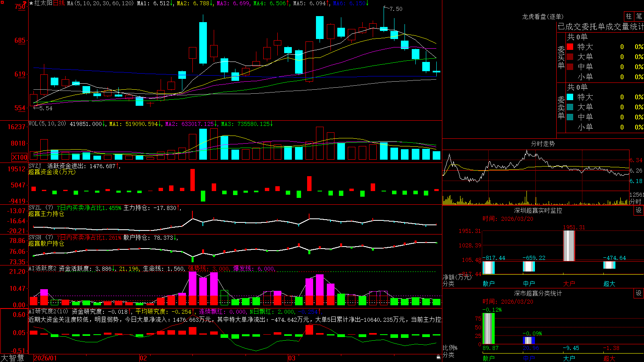The height and width of the screenshot is (362, 644).
Task: Click the SVSH (7) indicator name
Action: click(x=41, y=238)
